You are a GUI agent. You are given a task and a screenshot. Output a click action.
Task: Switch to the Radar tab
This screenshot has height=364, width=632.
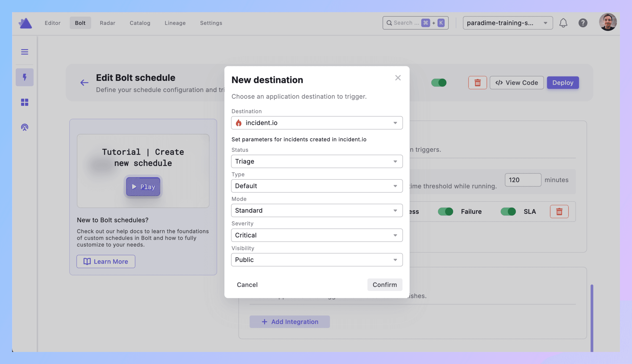107,23
